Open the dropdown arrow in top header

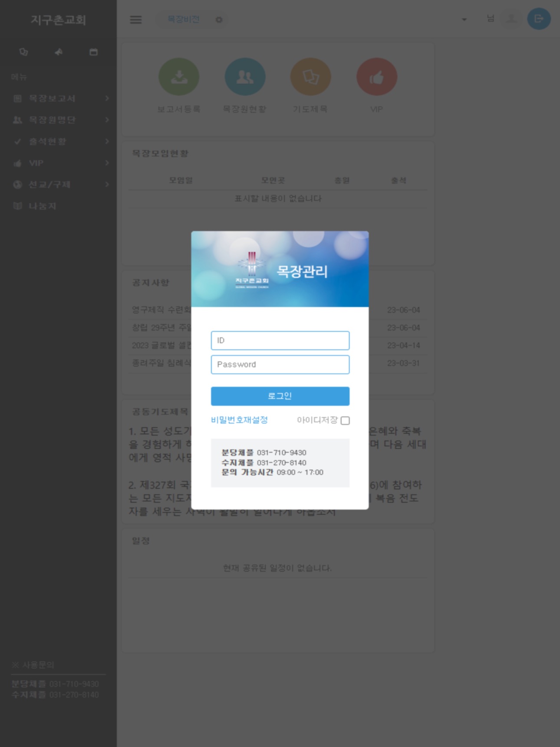pyautogui.click(x=464, y=20)
